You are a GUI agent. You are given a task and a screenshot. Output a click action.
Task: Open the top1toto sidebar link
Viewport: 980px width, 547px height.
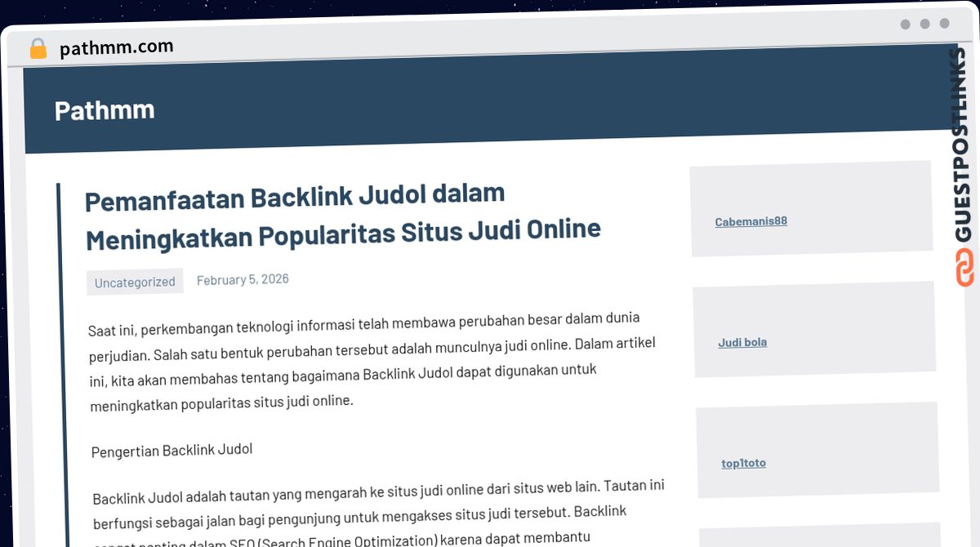(743, 463)
